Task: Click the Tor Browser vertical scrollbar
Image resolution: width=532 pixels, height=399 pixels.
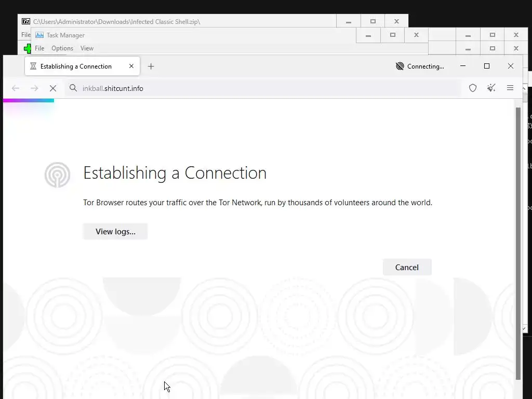Action: point(518,243)
